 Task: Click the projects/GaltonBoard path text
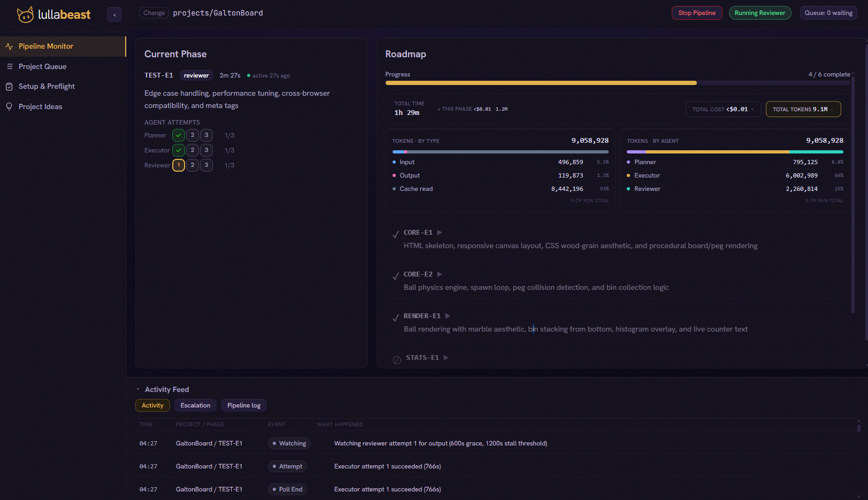pyautogui.click(x=218, y=13)
